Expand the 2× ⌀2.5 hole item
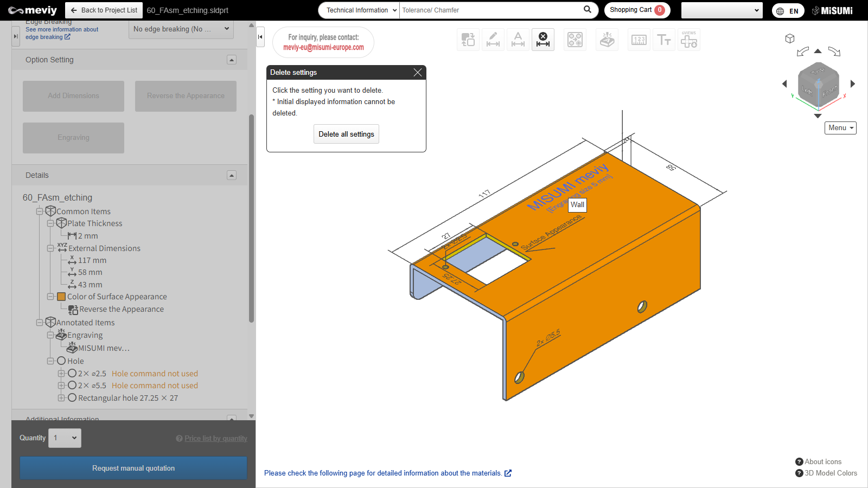This screenshot has width=868, height=488. pyautogui.click(x=61, y=374)
